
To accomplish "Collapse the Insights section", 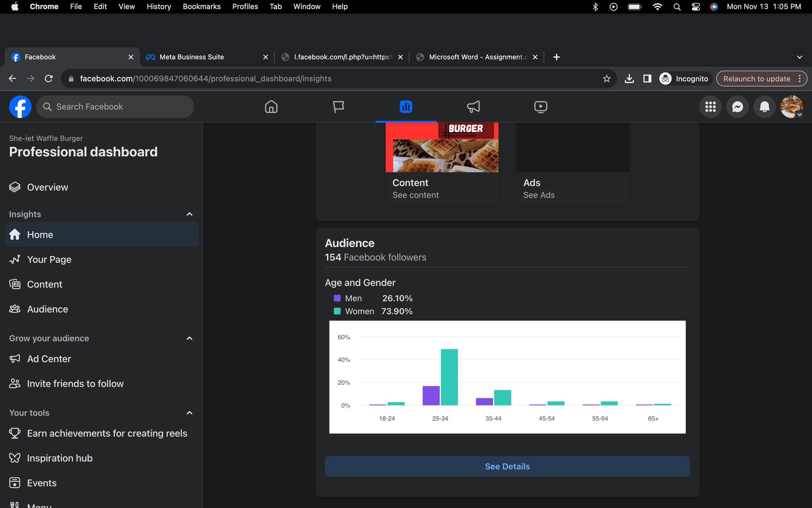I will (189, 214).
